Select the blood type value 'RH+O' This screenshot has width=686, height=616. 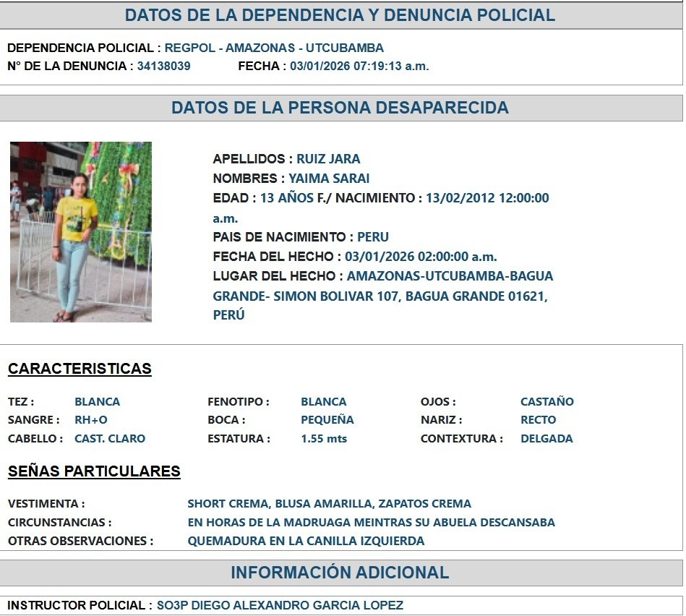click(91, 420)
